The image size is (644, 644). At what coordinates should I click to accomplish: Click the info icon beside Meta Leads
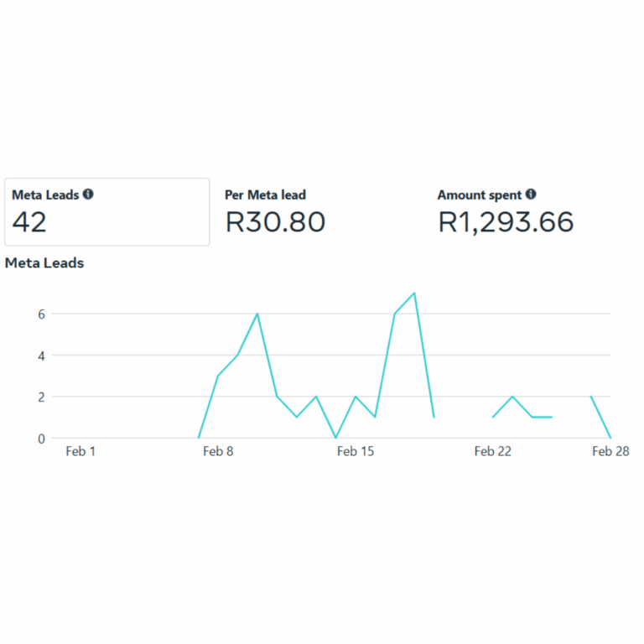click(88, 194)
